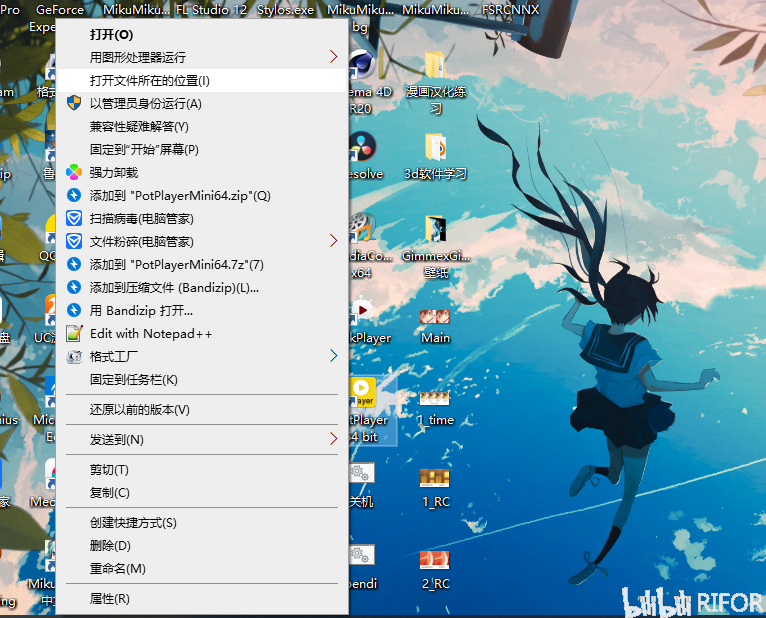The width and height of the screenshot is (766, 618).
Task: Choose 强力卸载 entry
Action: 201,172
